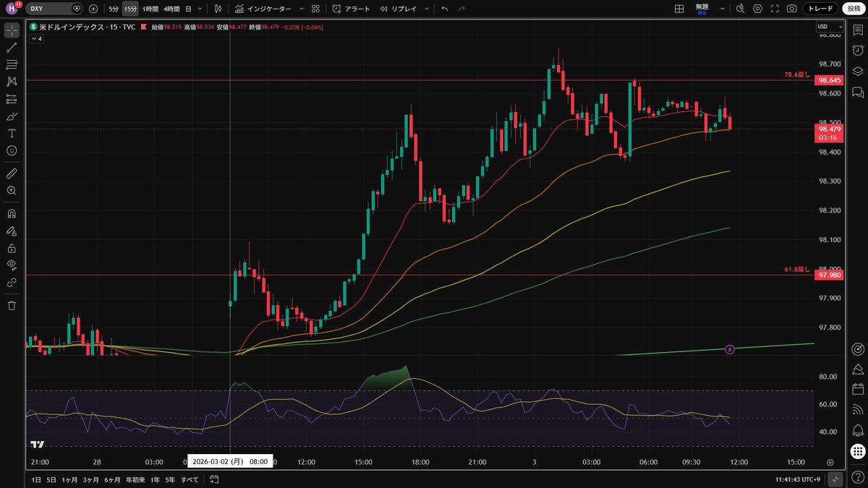This screenshot has width=868, height=488.
Task: Open the drawing link sync tool
Action: 12,283
